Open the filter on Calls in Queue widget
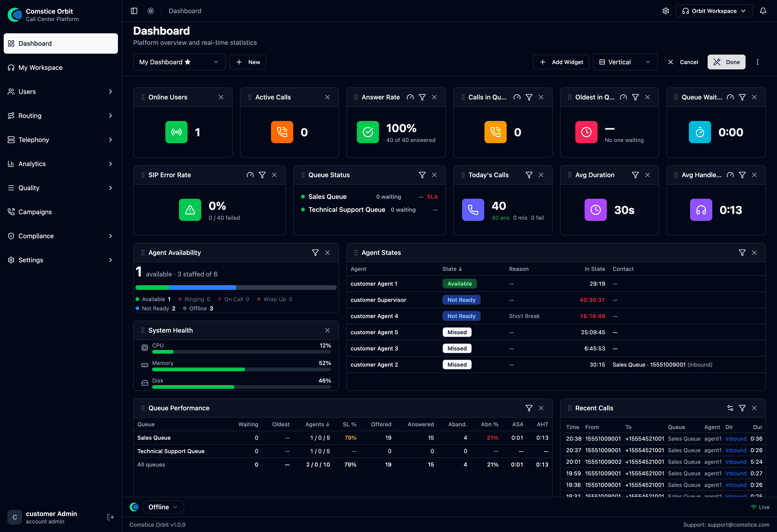 coord(529,97)
